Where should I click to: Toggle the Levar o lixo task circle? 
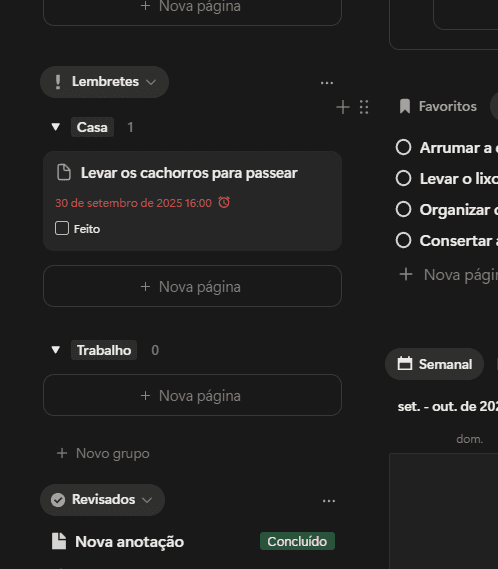click(x=403, y=178)
